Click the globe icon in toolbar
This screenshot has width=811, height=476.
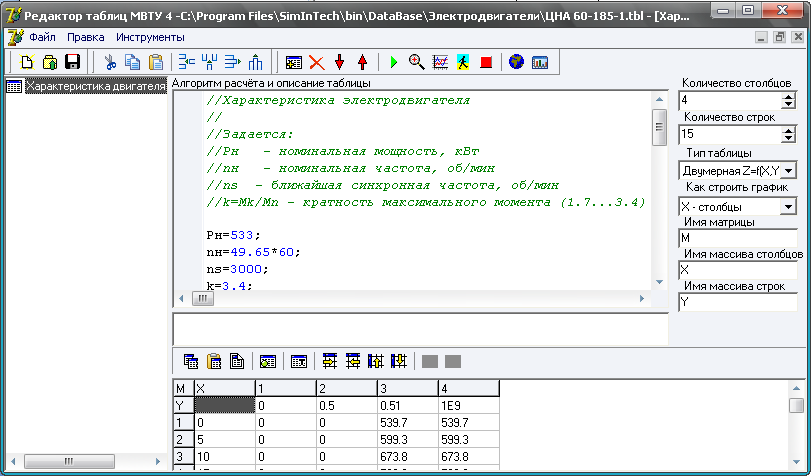click(x=516, y=62)
